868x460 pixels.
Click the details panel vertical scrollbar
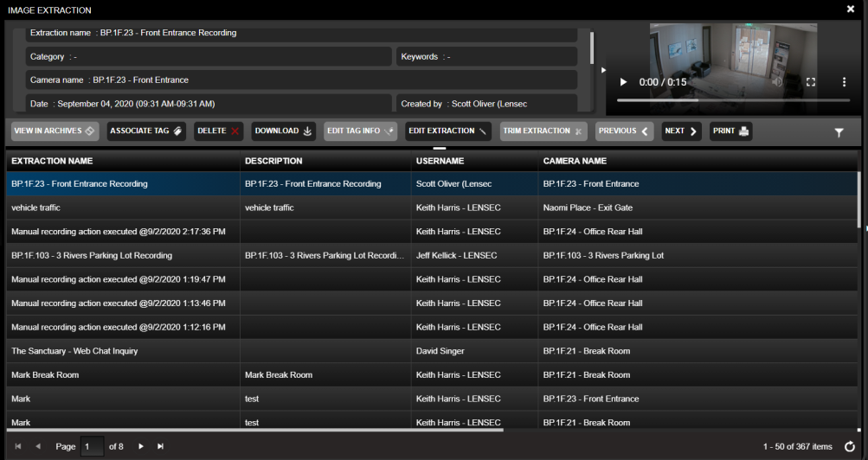point(592,48)
